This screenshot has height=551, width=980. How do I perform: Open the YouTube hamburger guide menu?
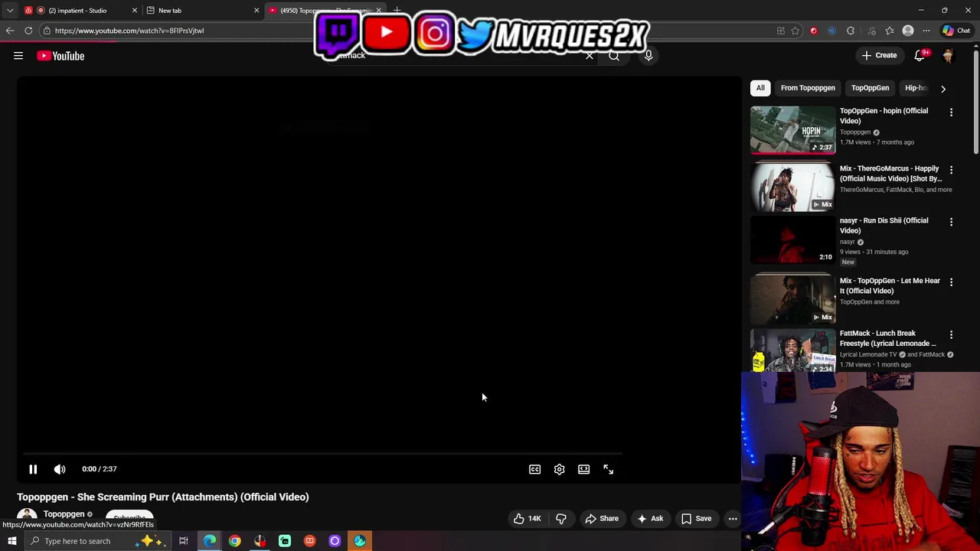(x=18, y=56)
